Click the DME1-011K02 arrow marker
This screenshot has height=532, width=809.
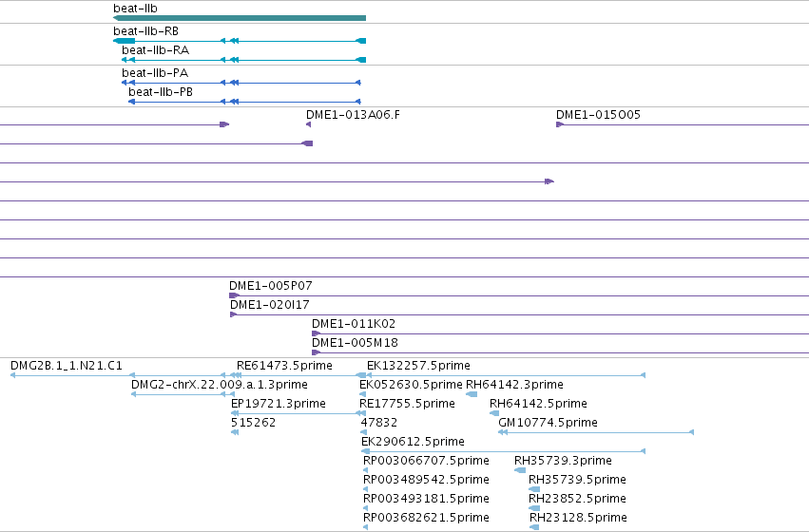click(316, 333)
